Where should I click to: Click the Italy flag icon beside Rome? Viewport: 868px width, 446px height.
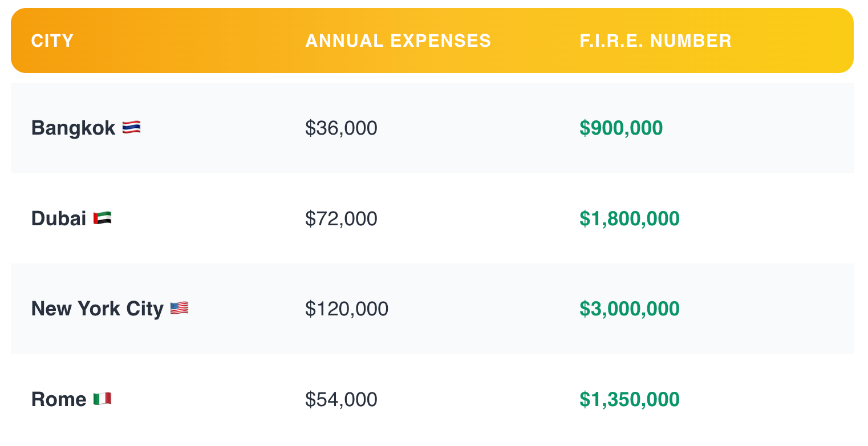click(x=102, y=399)
